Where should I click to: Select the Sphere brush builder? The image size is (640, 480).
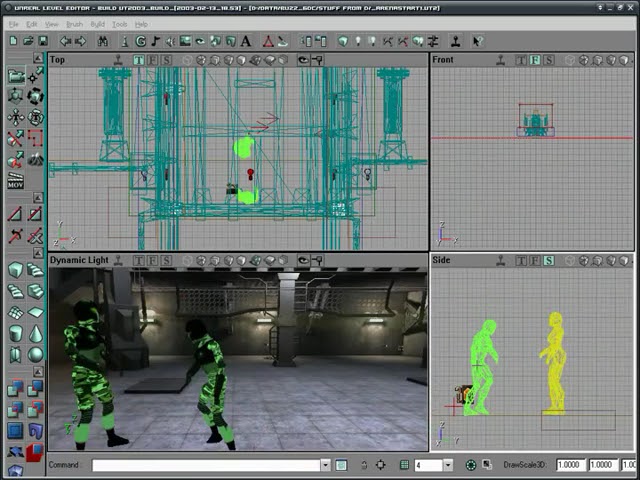[x=36, y=355]
